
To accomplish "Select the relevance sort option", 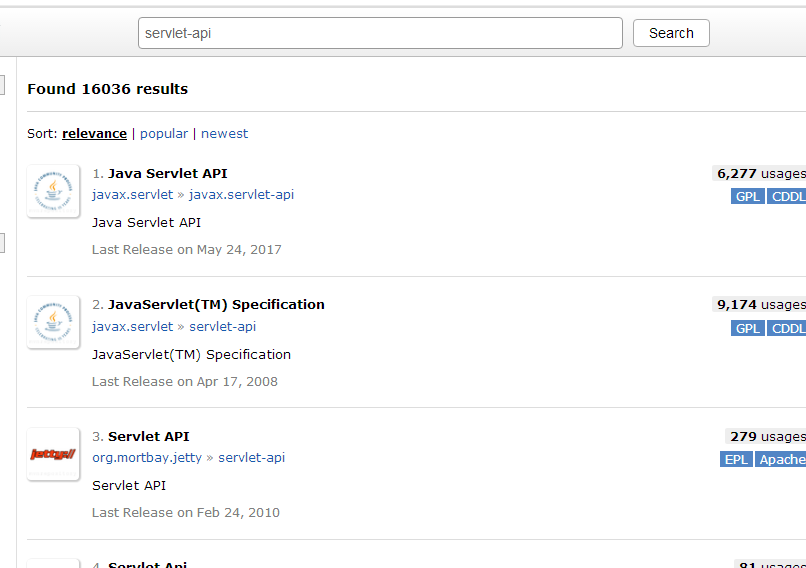I will 94,134.
